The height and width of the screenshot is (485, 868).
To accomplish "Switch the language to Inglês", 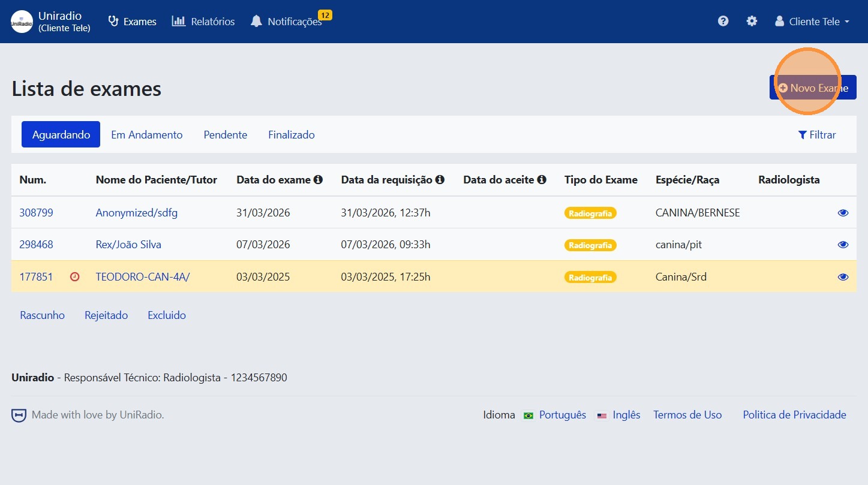I will click(x=626, y=415).
